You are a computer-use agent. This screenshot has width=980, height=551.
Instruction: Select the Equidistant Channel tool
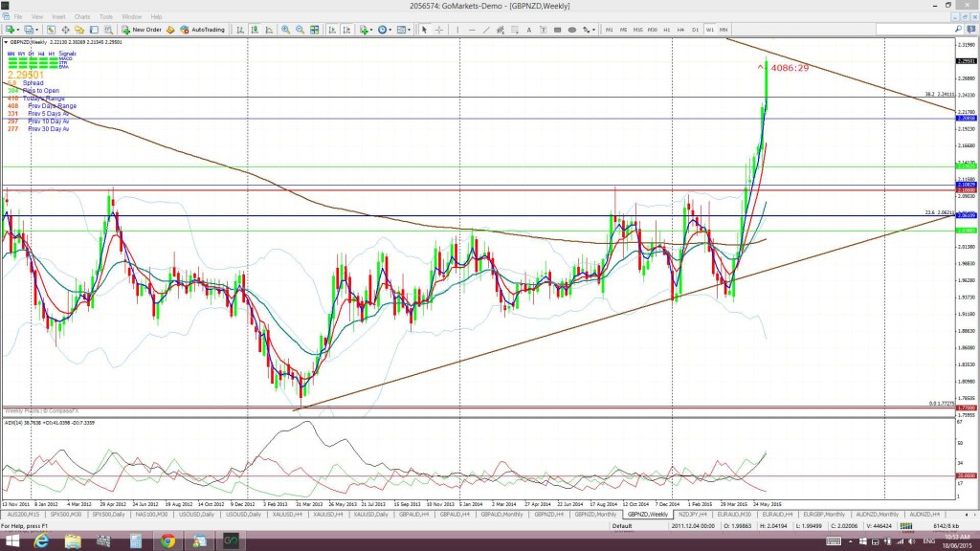(501, 30)
